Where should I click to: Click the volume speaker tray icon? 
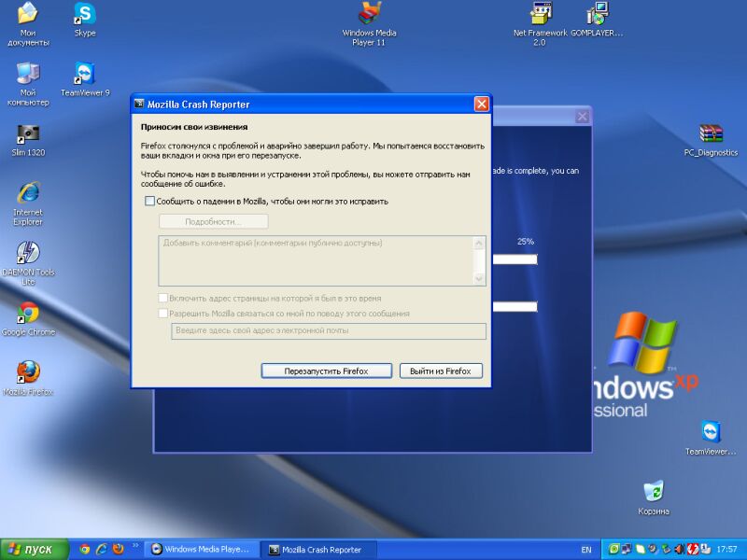[x=680, y=549]
